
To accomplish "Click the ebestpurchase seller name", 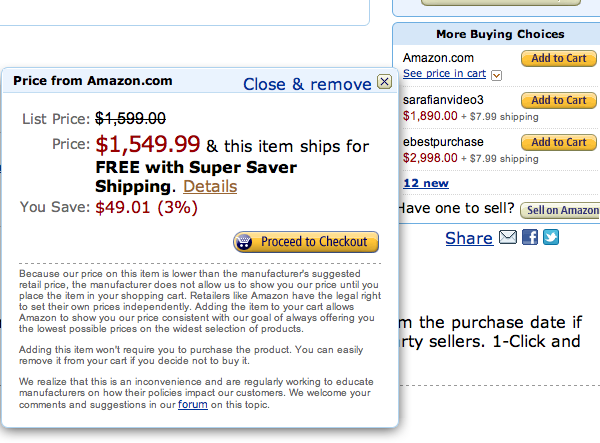I will (x=444, y=142).
